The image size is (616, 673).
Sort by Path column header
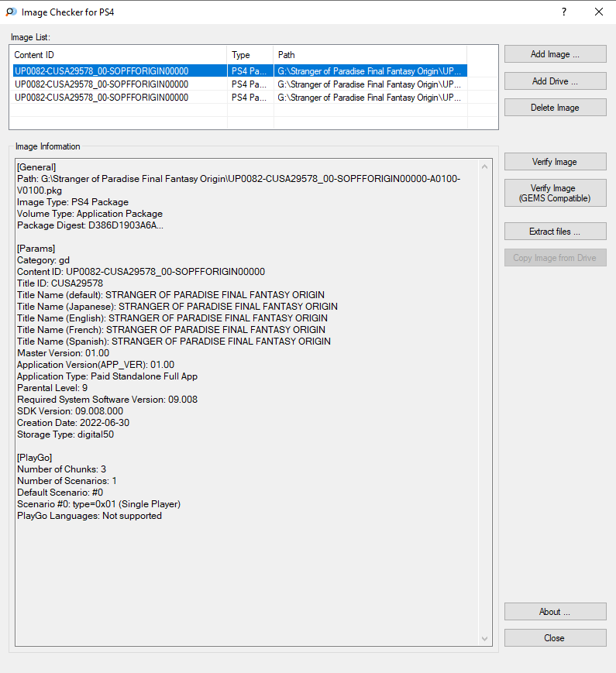[x=370, y=55]
